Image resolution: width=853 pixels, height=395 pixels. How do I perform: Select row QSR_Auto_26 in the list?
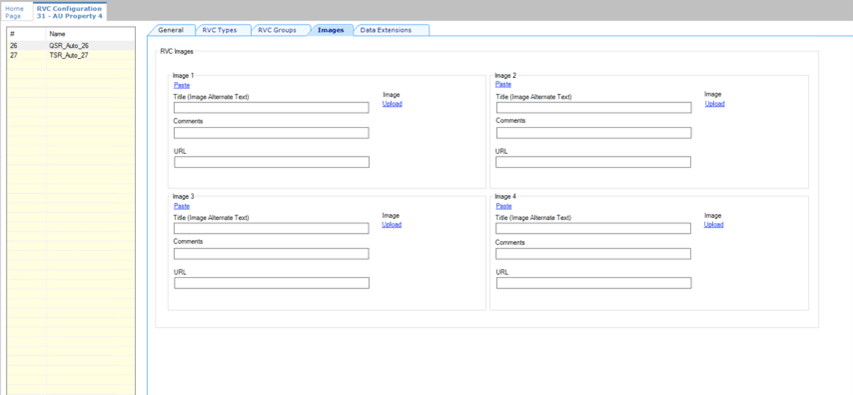71,46
